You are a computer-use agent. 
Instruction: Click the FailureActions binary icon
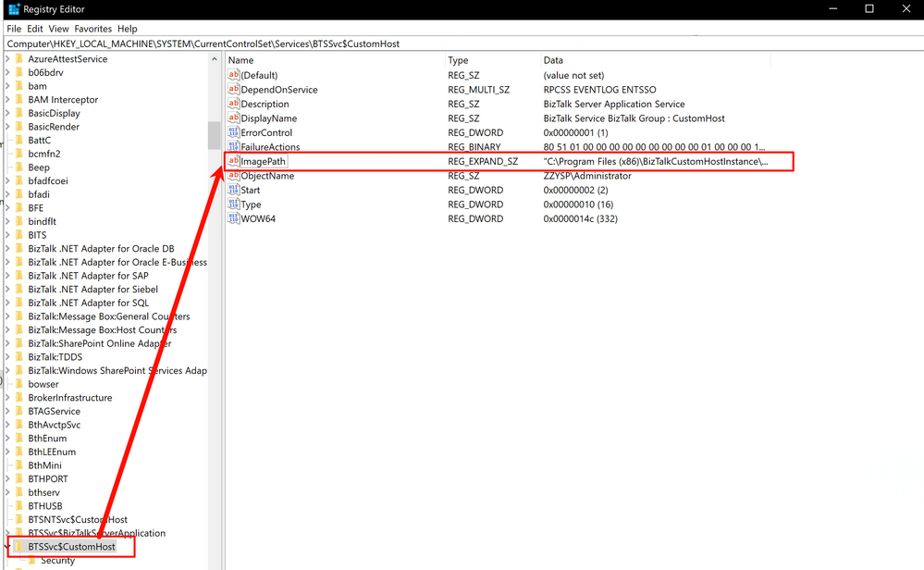click(x=233, y=146)
